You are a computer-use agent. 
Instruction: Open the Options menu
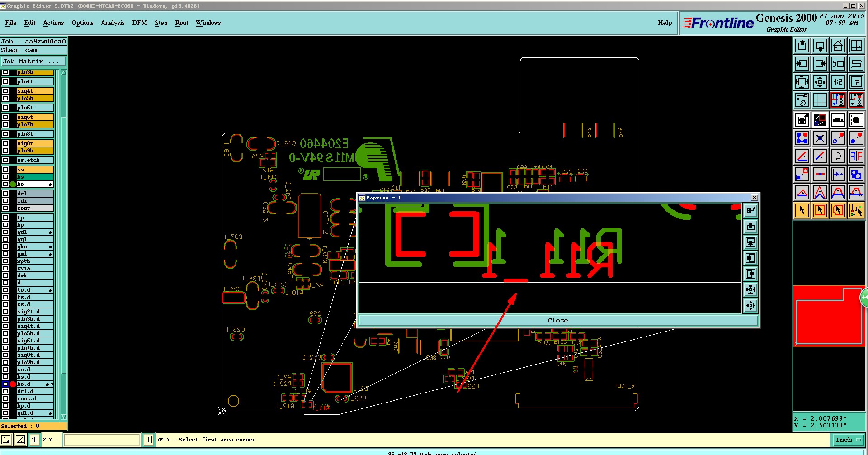click(x=82, y=23)
